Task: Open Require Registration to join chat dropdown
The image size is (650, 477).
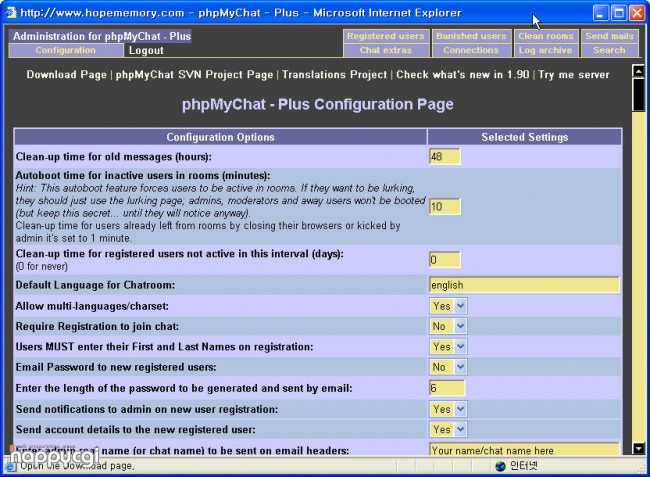Action: point(448,326)
